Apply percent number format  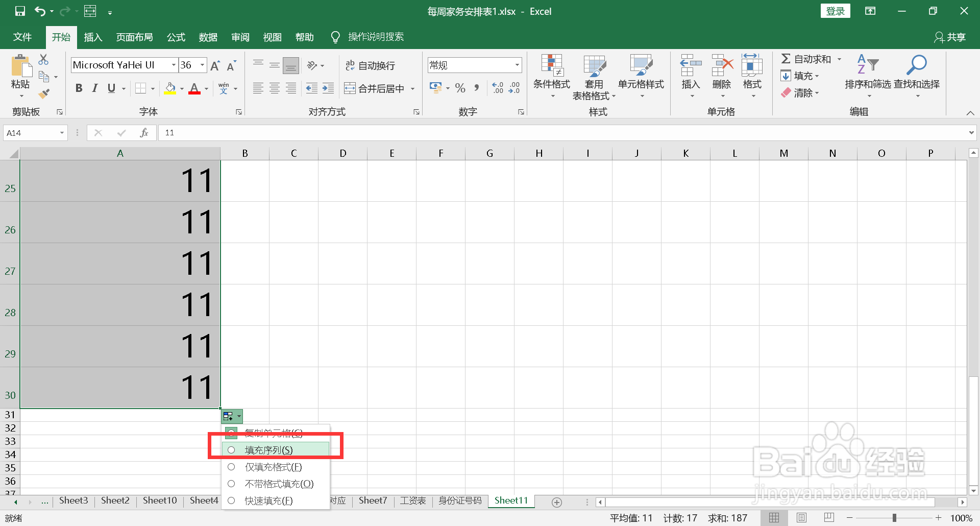(x=460, y=88)
